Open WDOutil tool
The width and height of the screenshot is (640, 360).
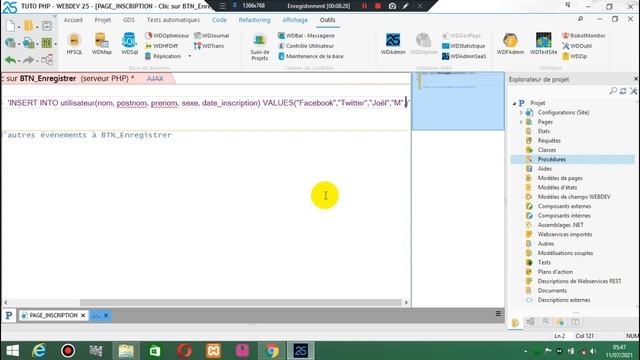(x=577, y=46)
